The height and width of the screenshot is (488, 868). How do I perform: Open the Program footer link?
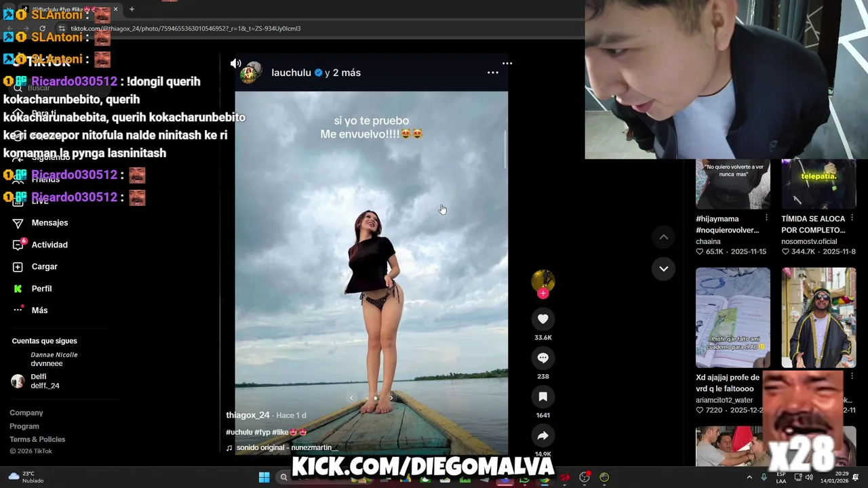click(x=24, y=426)
